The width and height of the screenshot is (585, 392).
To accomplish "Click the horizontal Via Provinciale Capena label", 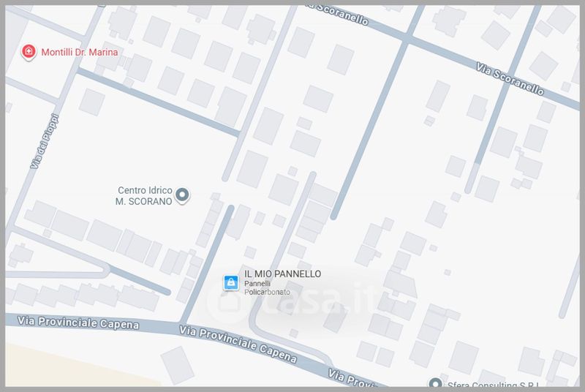I will (x=78, y=323).
